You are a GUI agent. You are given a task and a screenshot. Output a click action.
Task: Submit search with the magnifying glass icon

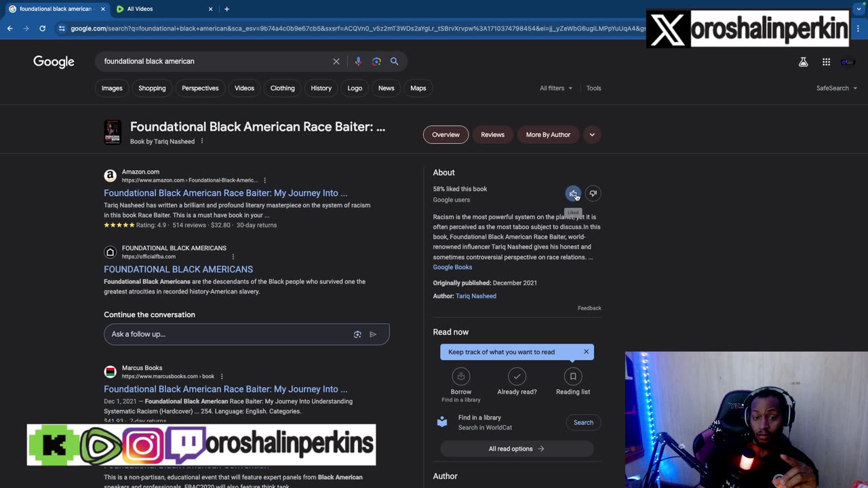pos(394,61)
